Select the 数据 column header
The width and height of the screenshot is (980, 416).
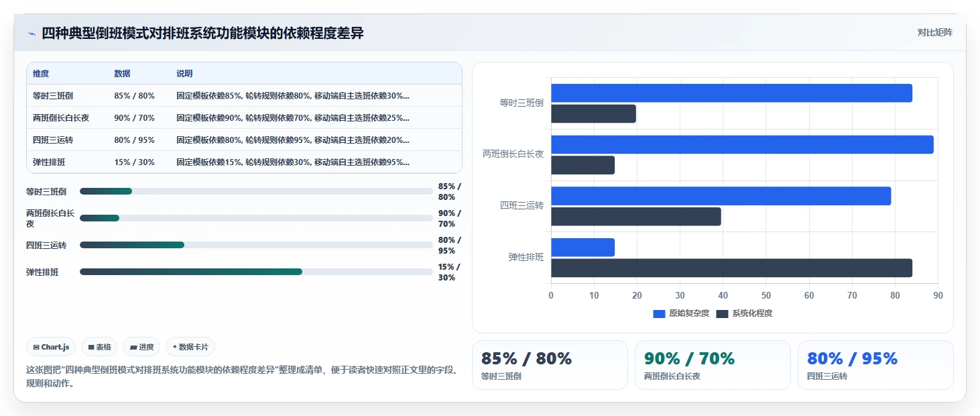pyautogui.click(x=122, y=73)
